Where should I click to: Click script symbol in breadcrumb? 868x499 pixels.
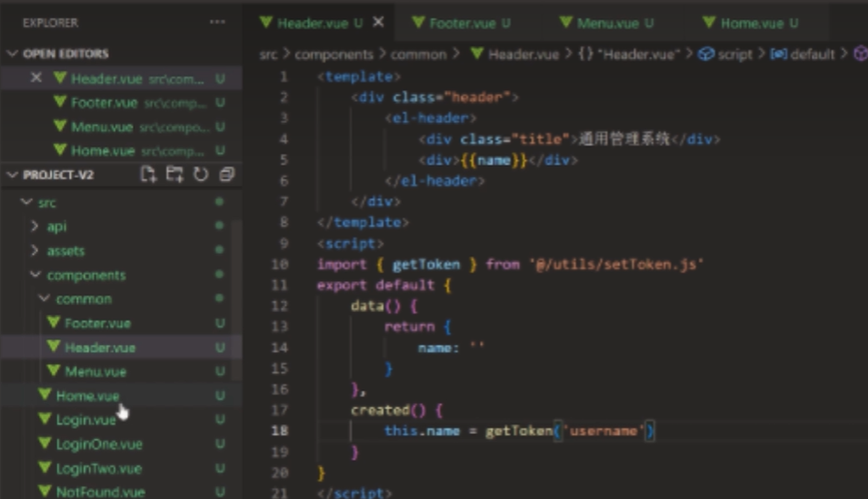725,54
